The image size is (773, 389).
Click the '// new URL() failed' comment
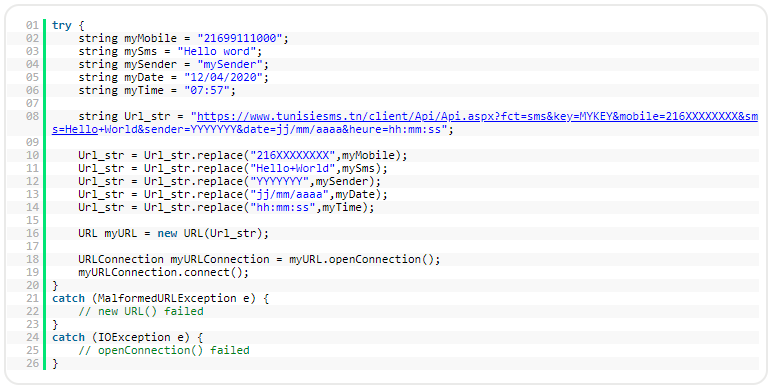141,311
